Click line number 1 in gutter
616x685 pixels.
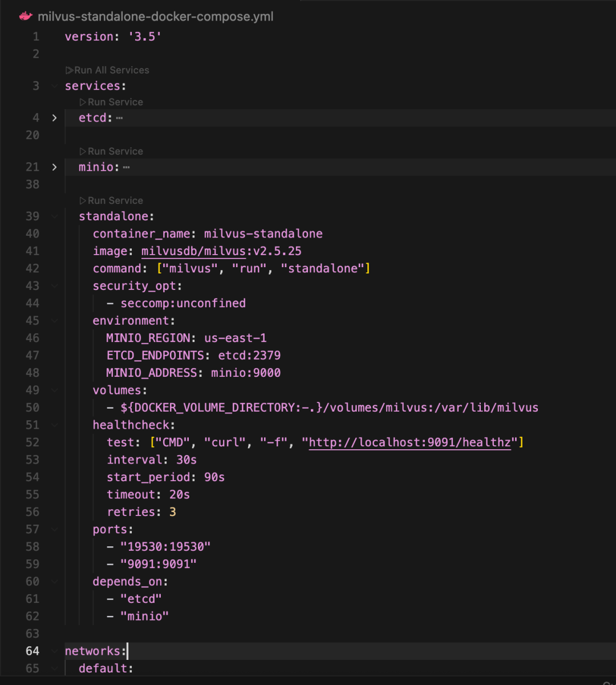(x=36, y=37)
